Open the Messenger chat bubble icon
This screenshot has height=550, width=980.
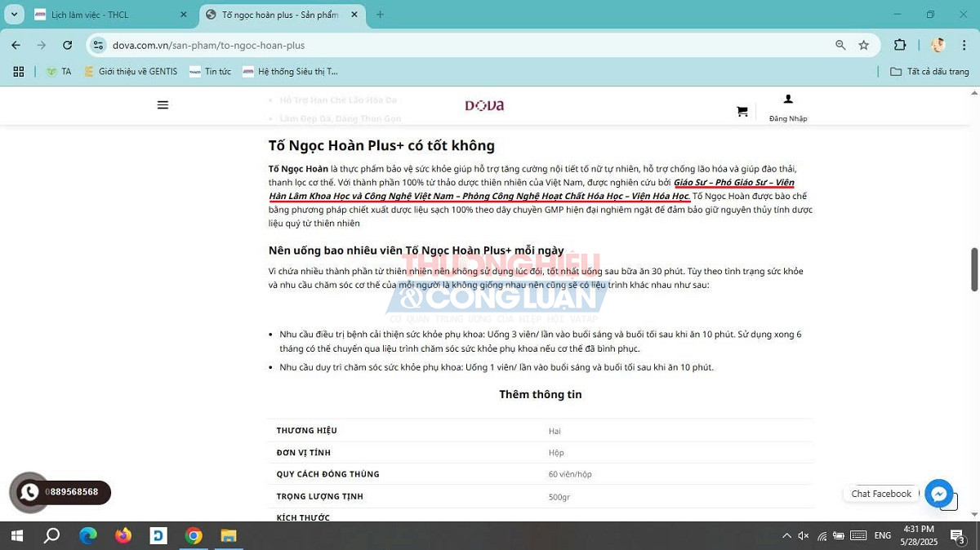(x=938, y=493)
